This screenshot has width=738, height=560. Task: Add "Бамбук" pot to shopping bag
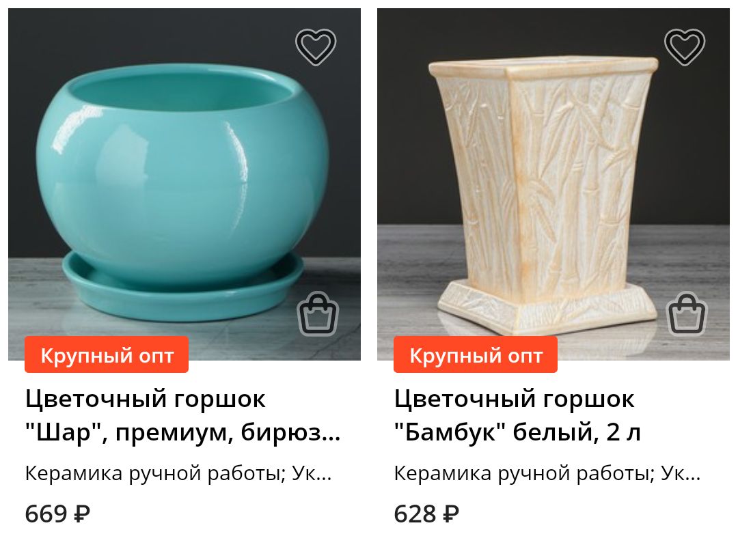click(x=687, y=314)
